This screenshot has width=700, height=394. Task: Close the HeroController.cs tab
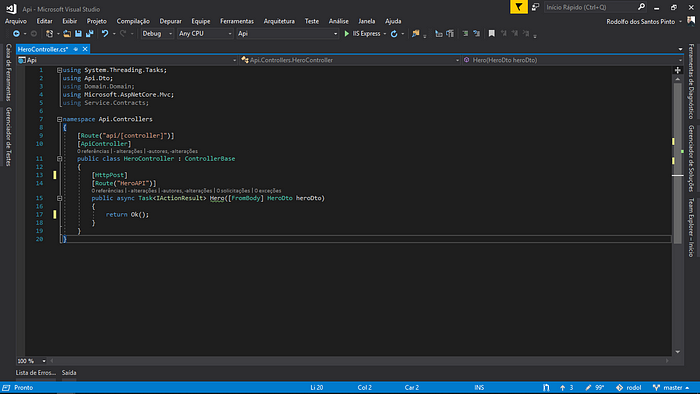tap(85, 49)
